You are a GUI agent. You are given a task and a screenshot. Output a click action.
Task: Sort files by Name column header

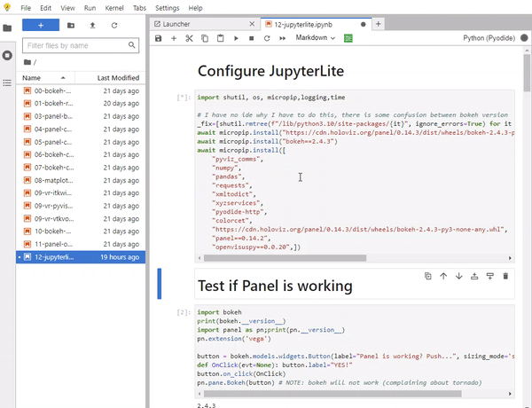45,78
